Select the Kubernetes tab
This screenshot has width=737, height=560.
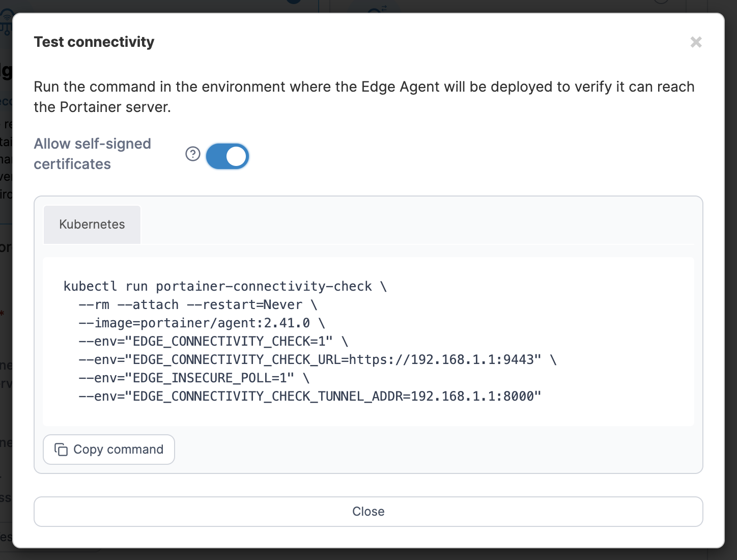[x=92, y=225]
